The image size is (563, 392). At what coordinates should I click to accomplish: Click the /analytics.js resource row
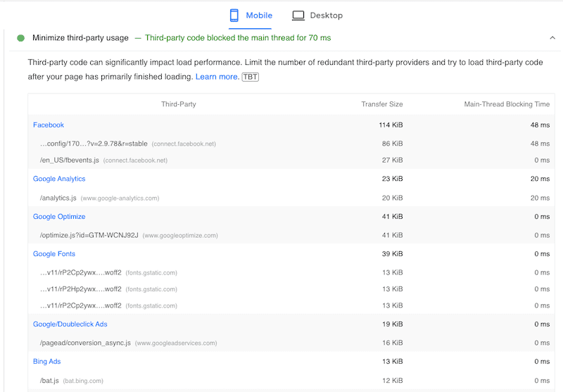tap(58, 198)
